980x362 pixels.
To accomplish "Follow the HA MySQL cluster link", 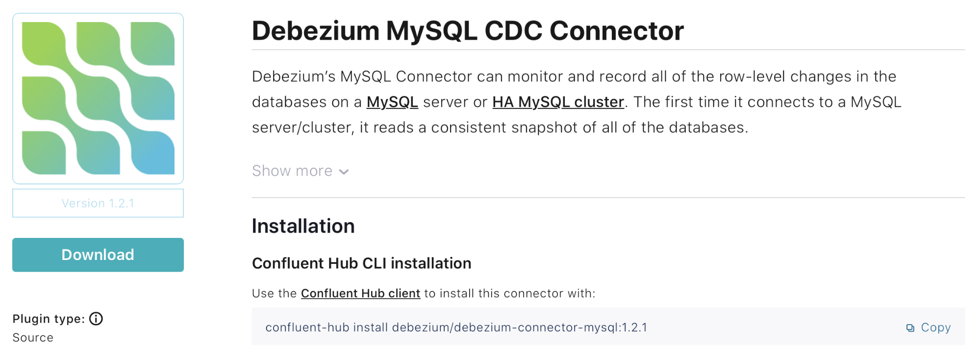I will point(558,102).
